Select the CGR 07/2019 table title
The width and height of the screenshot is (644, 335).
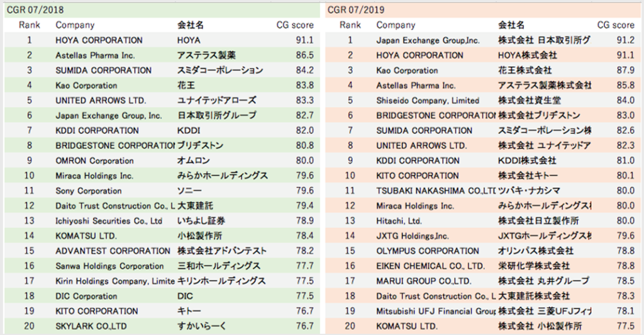coord(356,10)
